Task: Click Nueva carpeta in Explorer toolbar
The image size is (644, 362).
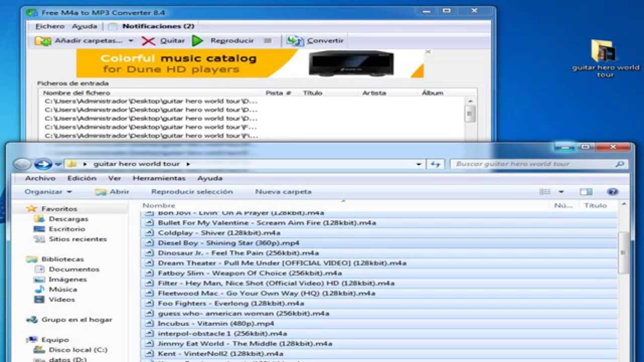Action: (283, 192)
